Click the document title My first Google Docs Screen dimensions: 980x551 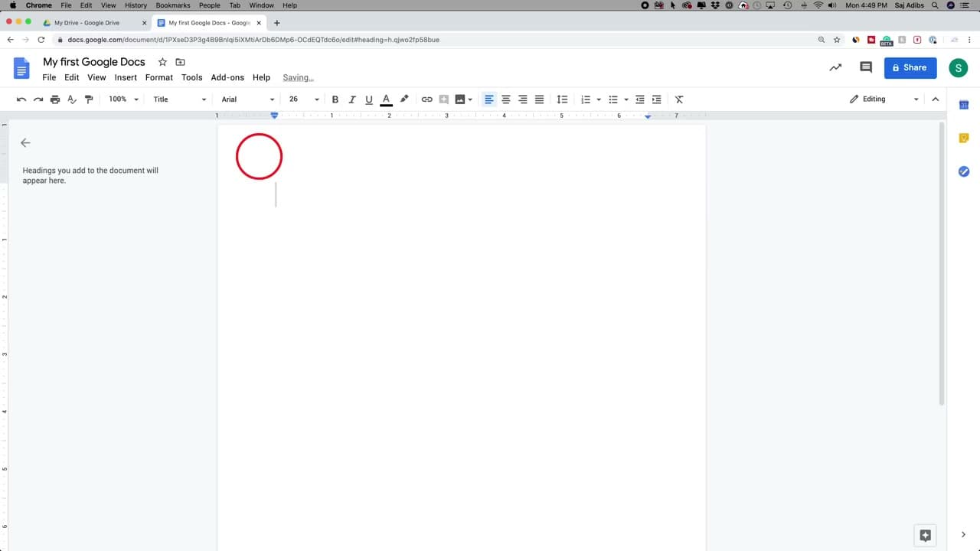coord(94,62)
